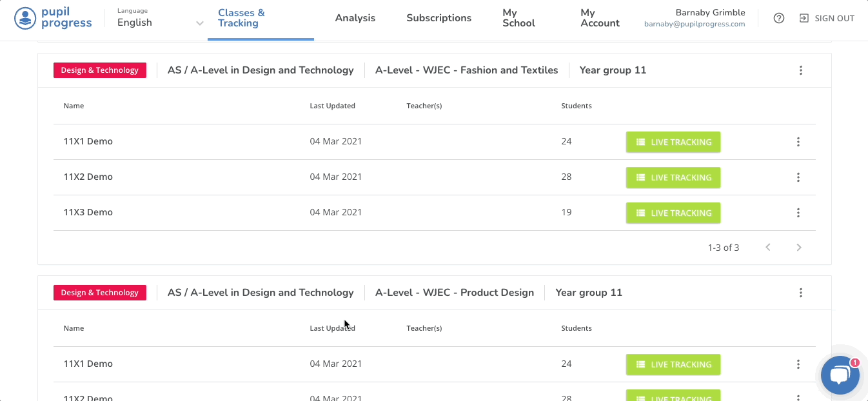The image size is (868, 401).
Task: Open three-dot menu for 11X3 Demo row
Action: [798, 213]
